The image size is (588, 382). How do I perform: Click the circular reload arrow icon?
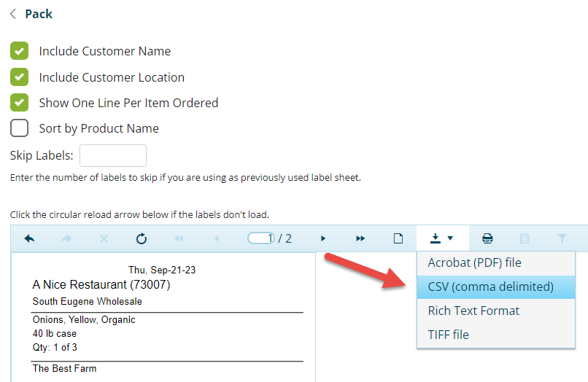tap(142, 238)
